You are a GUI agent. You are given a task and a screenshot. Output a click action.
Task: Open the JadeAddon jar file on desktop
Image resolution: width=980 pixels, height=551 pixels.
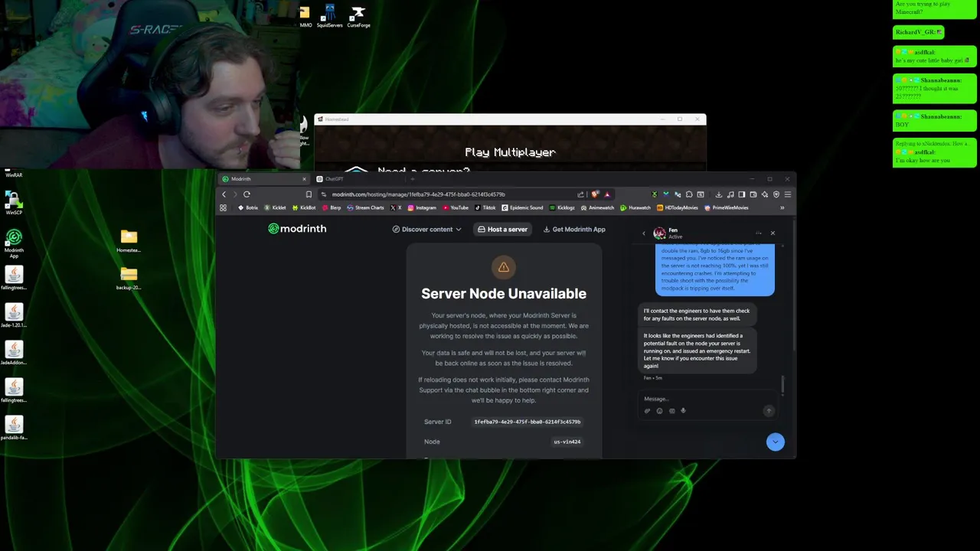14,353
